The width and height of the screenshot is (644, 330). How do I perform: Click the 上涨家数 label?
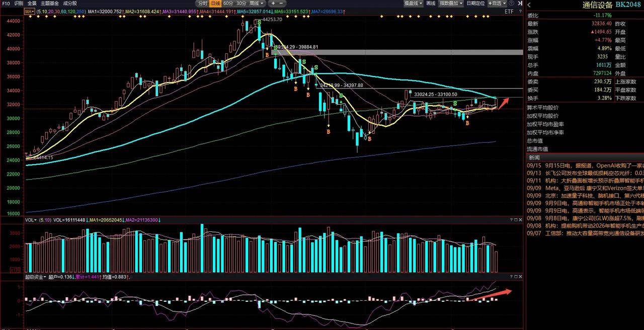click(625, 81)
